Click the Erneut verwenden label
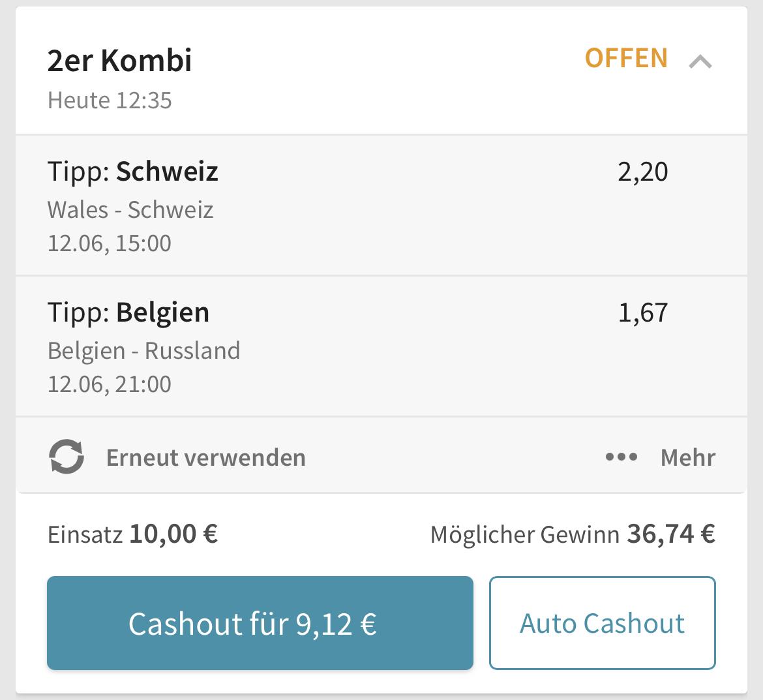The image size is (763, 700). (x=206, y=457)
